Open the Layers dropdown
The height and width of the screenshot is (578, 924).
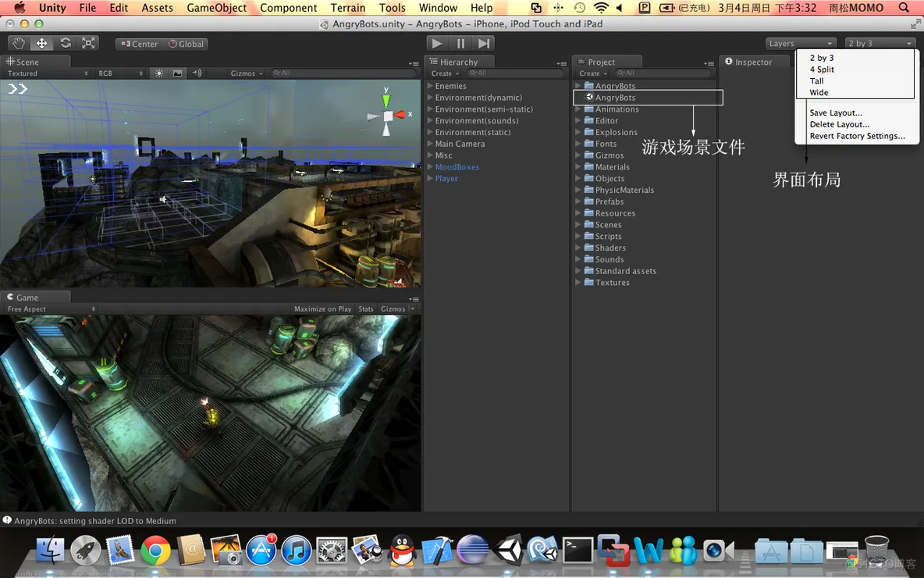[801, 43]
